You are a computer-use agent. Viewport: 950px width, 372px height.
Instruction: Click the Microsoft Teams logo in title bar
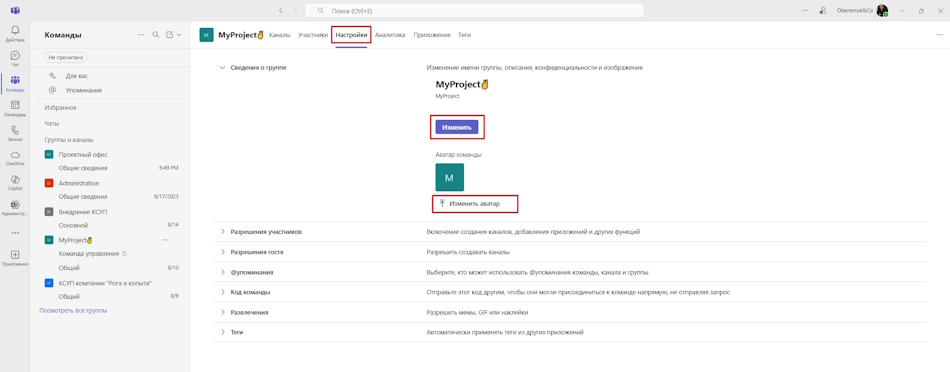pos(15,10)
